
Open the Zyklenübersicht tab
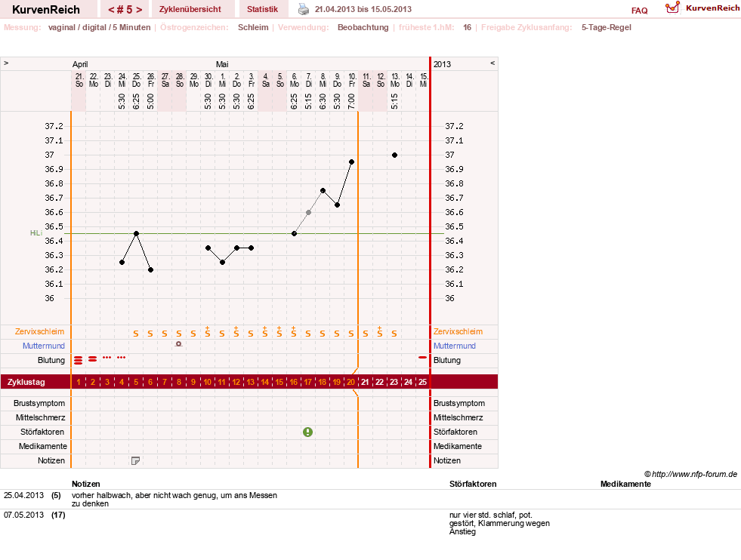[x=190, y=9]
